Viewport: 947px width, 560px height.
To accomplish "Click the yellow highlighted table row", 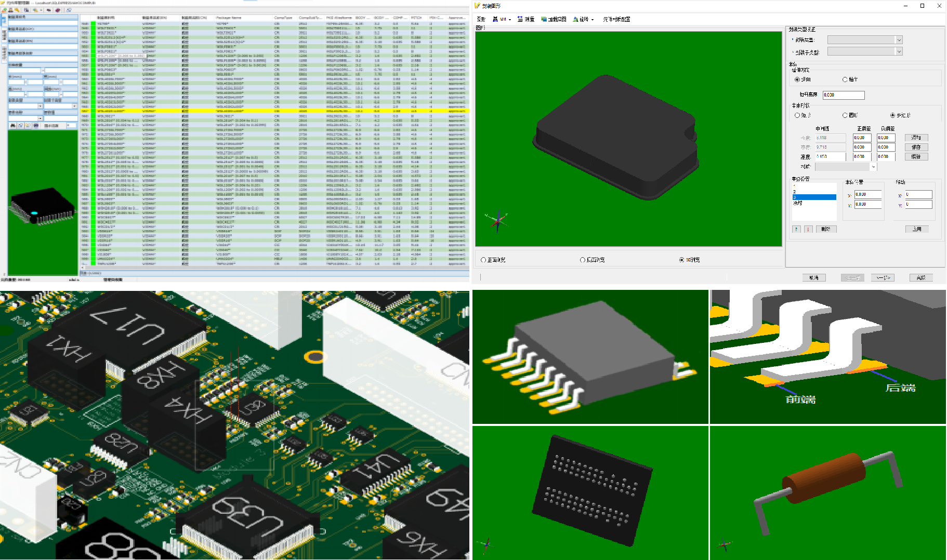I will [x=274, y=111].
